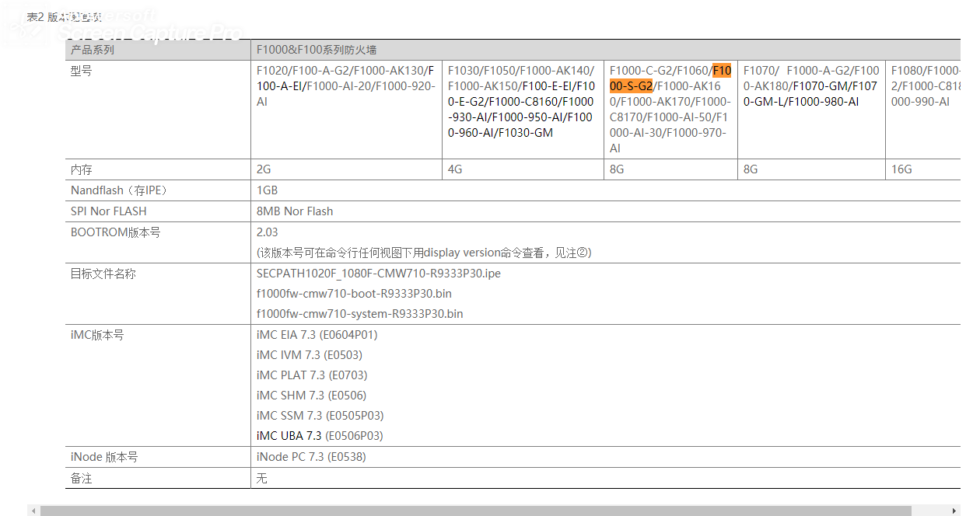Click the 2.03 BOOTROM version value
This screenshot has width=980, height=516.
point(267,232)
